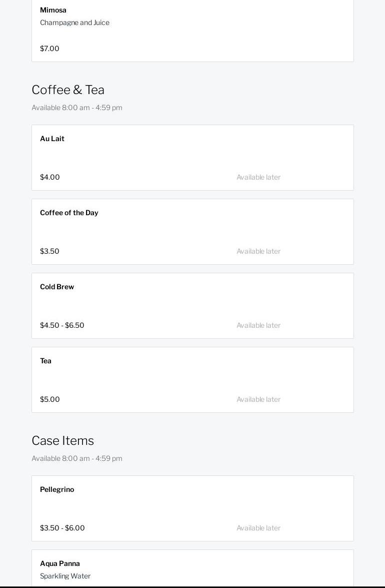Click $3.50 price under Coffee of the Day
385x588 pixels.
click(49, 251)
